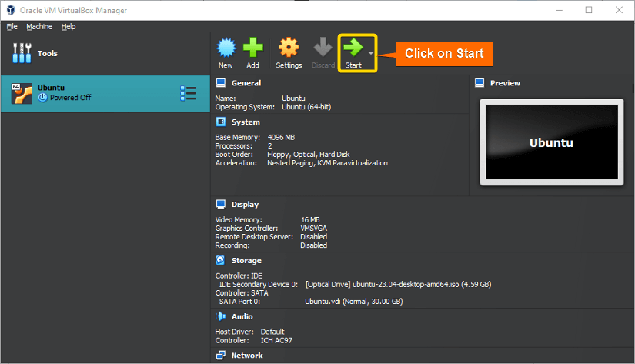Image resolution: width=635 pixels, height=364 pixels.
Task: Click the 'ICH AC97' audio controller value
Action: pyautogui.click(x=276, y=340)
